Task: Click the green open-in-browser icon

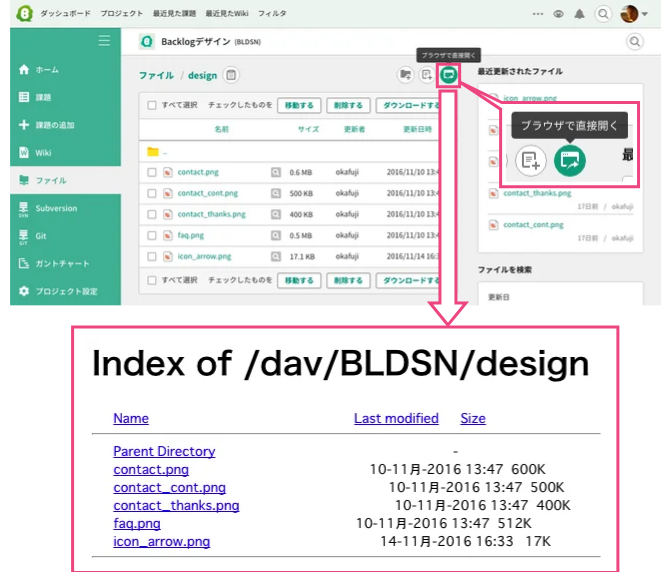Action: [x=449, y=75]
